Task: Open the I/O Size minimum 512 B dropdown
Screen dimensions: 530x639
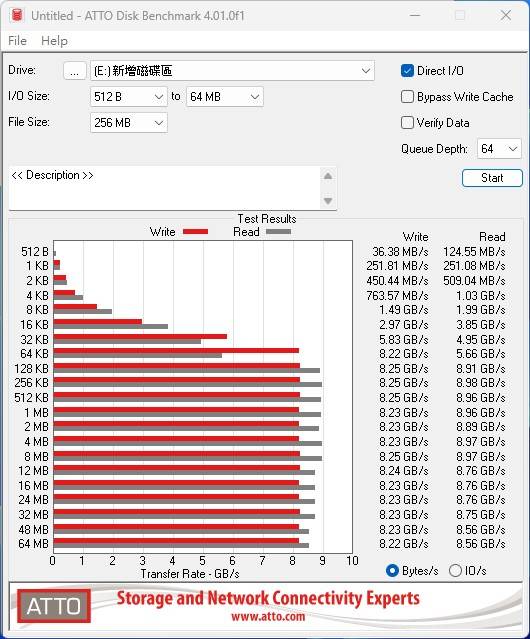Action: tap(129, 97)
